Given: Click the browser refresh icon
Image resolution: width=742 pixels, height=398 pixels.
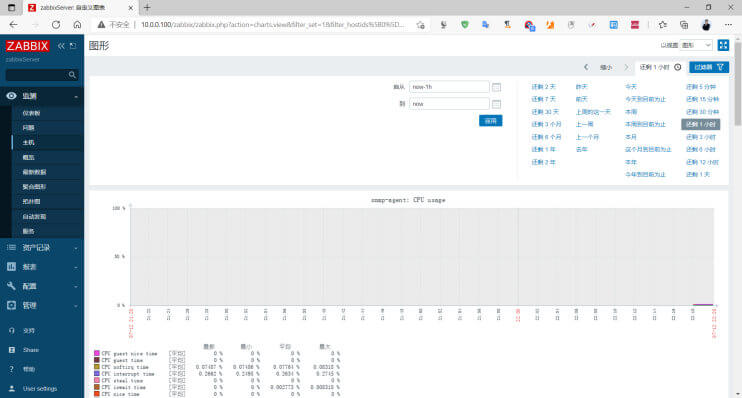Looking at the screenshot, I should pos(56,25).
